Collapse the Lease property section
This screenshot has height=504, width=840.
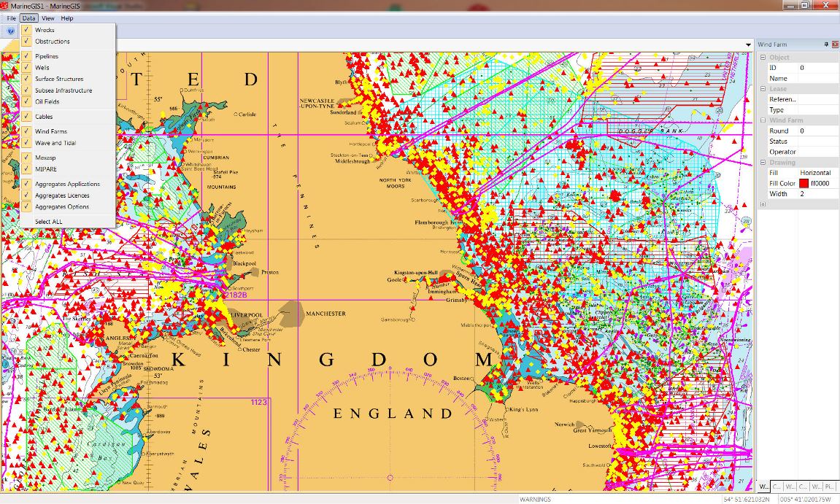click(x=763, y=89)
